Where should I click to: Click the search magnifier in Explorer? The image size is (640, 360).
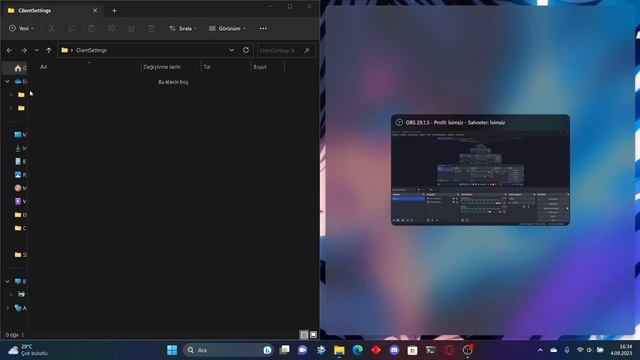coord(307,50)
